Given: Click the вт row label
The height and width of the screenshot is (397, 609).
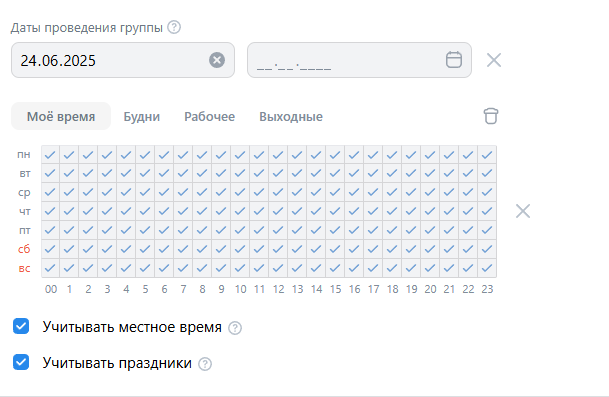Looking at the screenshot, I should [x=24, y=174].
